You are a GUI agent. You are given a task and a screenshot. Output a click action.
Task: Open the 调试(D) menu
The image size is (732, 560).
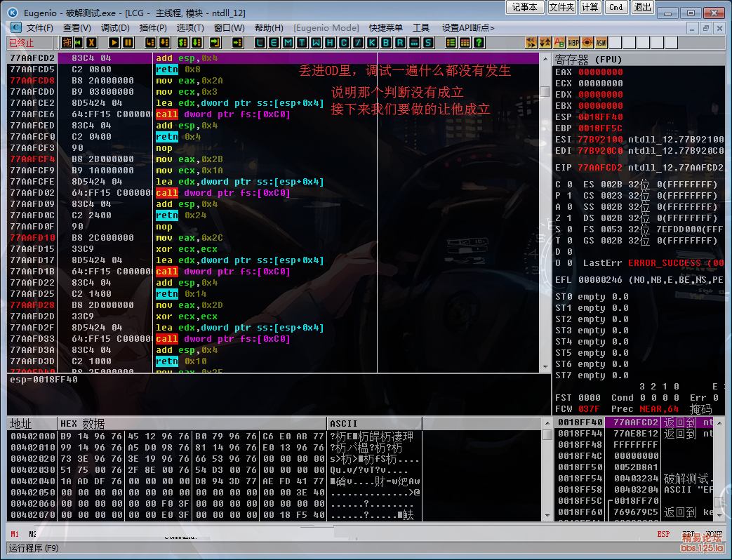[x=115, y=28]
